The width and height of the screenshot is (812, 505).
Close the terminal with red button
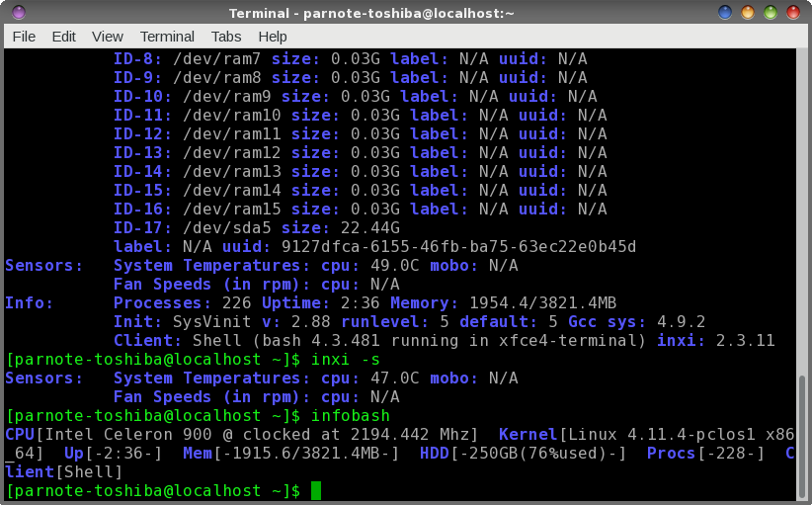tap(793, 13)
